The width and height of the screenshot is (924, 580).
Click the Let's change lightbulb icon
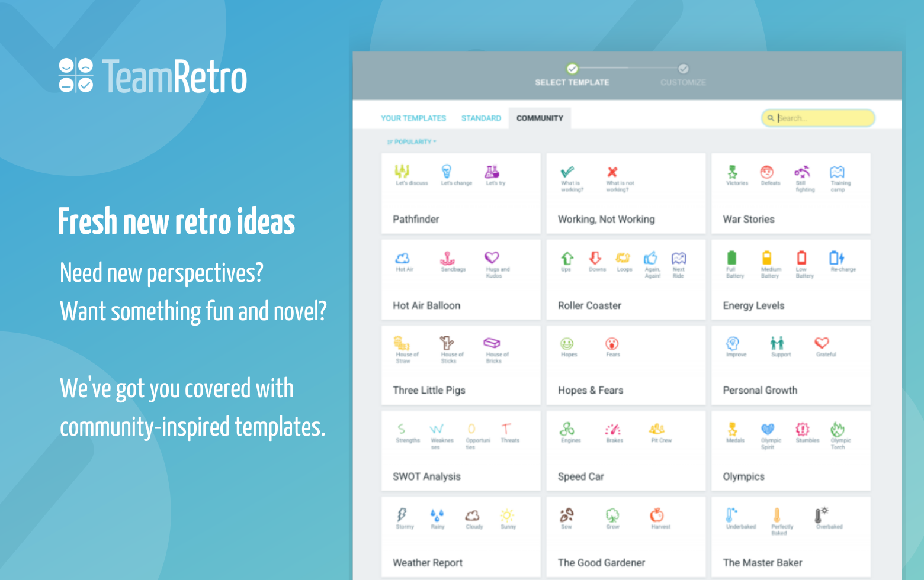(x=447, y=171)
